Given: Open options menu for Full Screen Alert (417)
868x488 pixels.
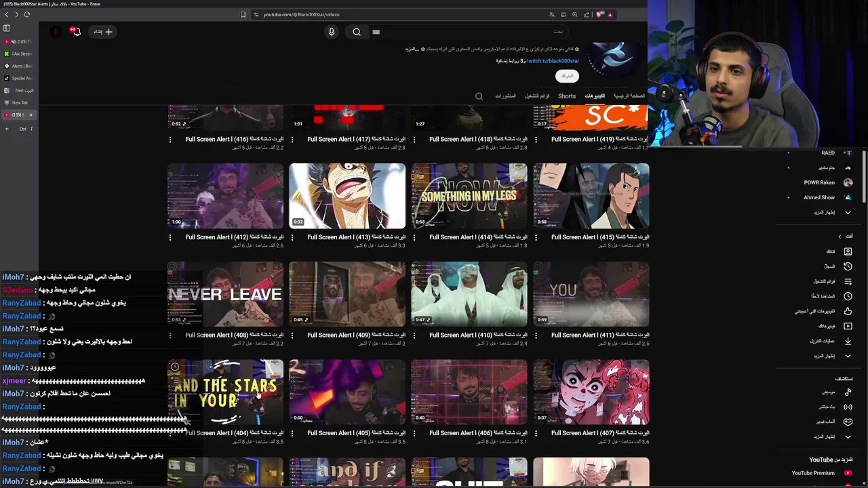Looking at the screenshot, I should coord(292,140).
